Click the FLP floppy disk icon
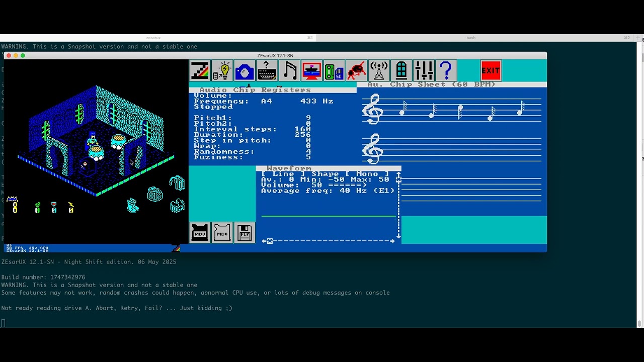644x362 pixels. point(245,233)
